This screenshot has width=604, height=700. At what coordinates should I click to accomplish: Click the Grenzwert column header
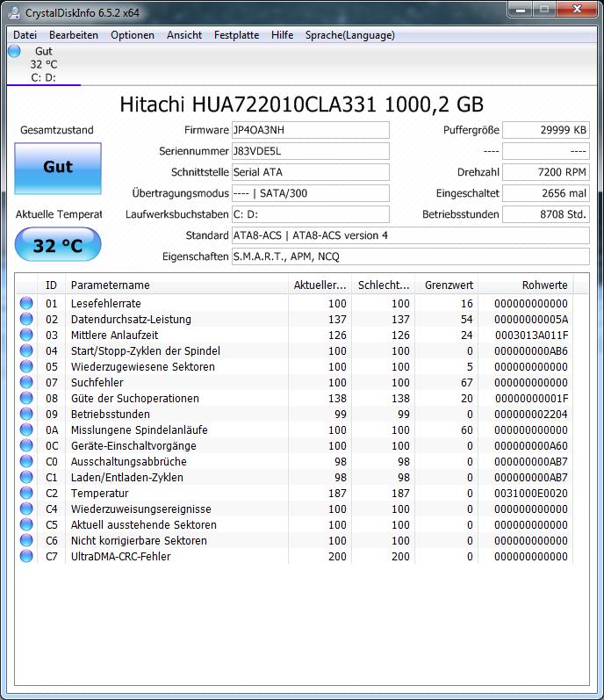447,285
